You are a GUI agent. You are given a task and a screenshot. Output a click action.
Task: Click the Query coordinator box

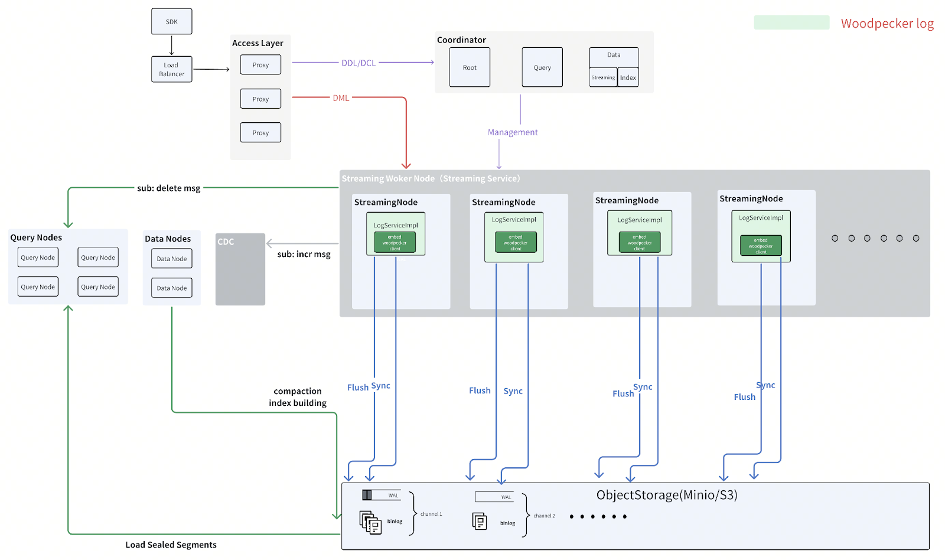(542, 67)
